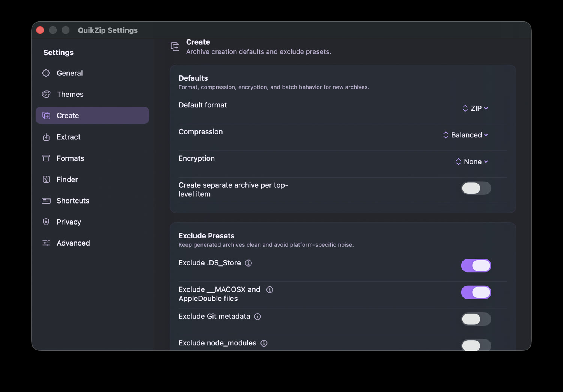Click the Shortcuts keyboard icon
The height and width of the screenshot is (392, 563).
46,201
